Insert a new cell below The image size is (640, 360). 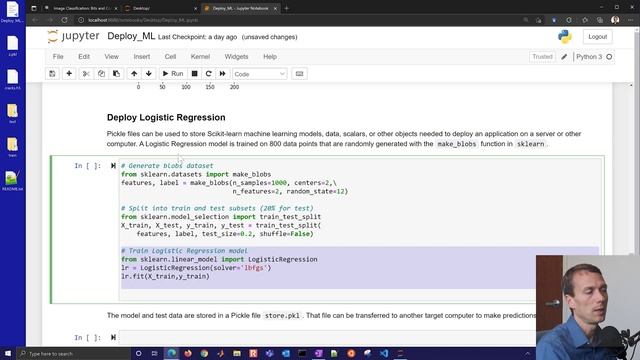point(69,74)
